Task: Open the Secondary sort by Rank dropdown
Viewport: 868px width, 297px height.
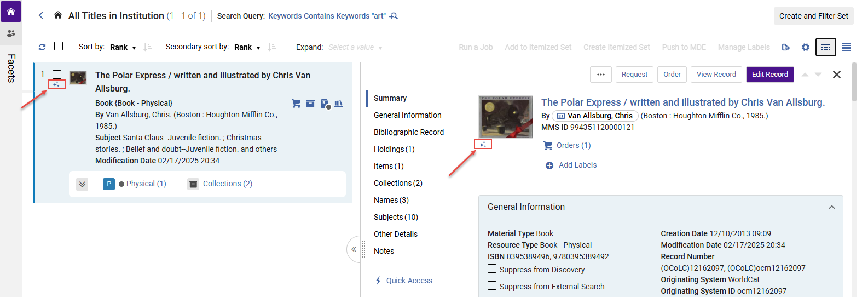Action: 247,47
